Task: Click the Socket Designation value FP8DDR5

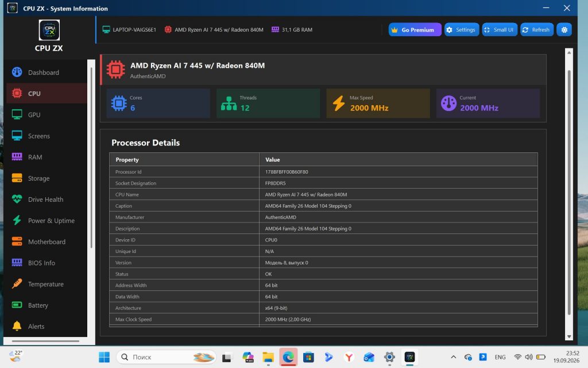Action: click(x=275, y=183)
